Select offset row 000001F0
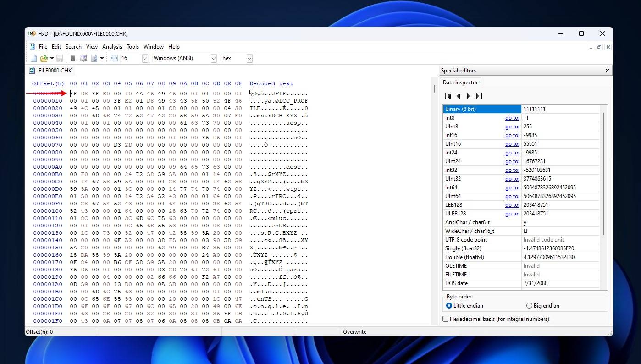 click(x=48, y=321)
